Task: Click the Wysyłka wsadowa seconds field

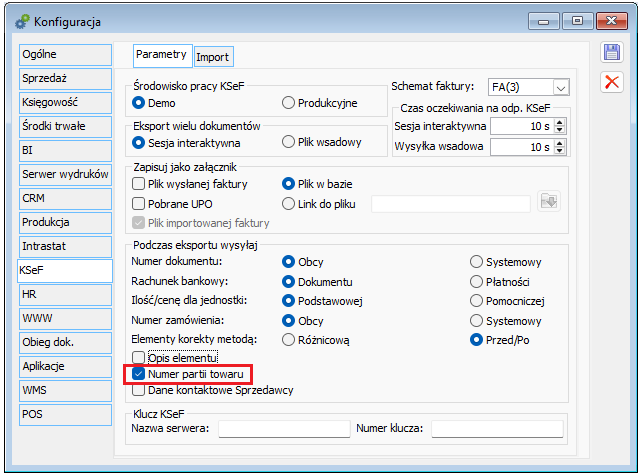Action: coord(522,147)
